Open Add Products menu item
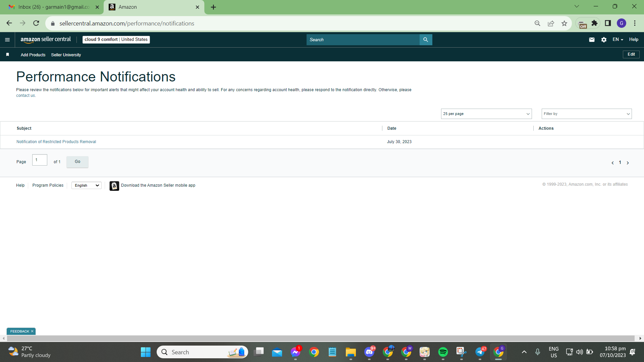The height and width of the screenshot is (362, 644). [x=33, y=55]
